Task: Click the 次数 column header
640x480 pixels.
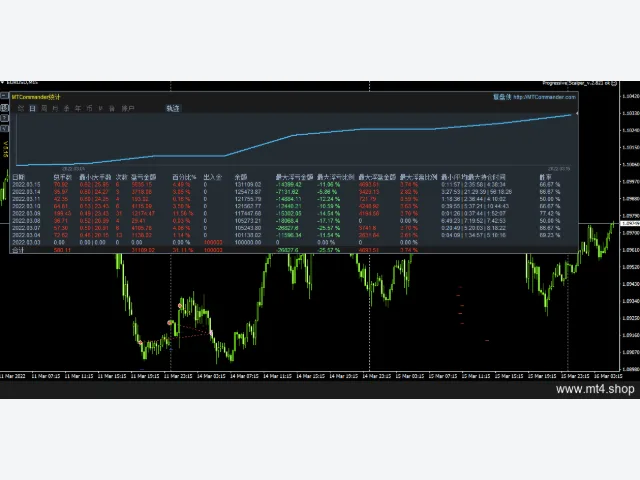Action: [x=122, y=177]
